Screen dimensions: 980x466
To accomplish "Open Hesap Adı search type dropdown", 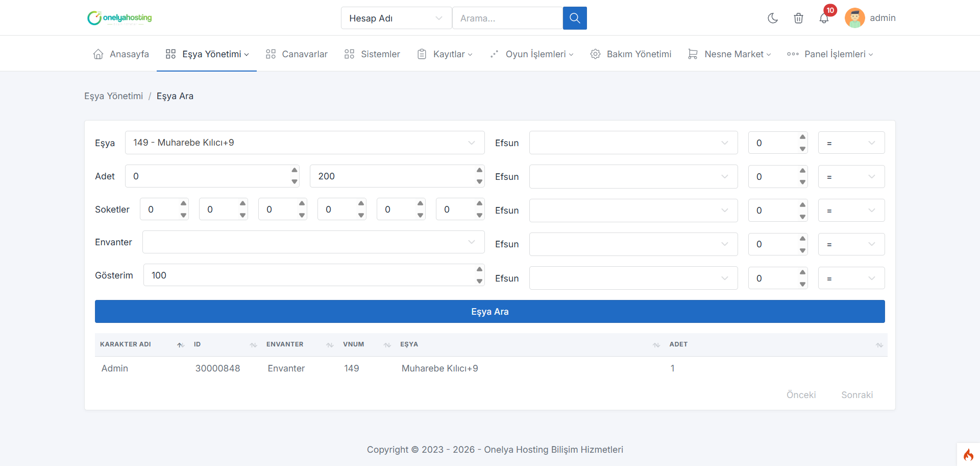I will pyautogui.click(x=396, y=18).
